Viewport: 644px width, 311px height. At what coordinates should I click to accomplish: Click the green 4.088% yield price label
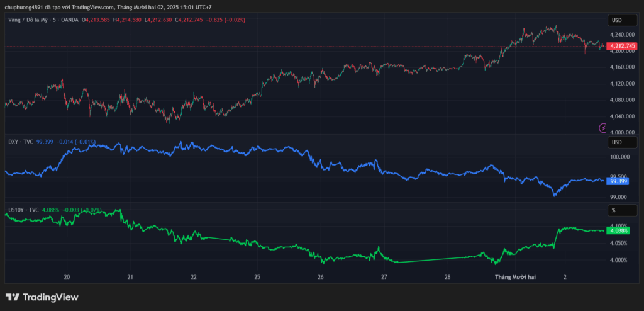pyautogui.click(x=619, y=231)
